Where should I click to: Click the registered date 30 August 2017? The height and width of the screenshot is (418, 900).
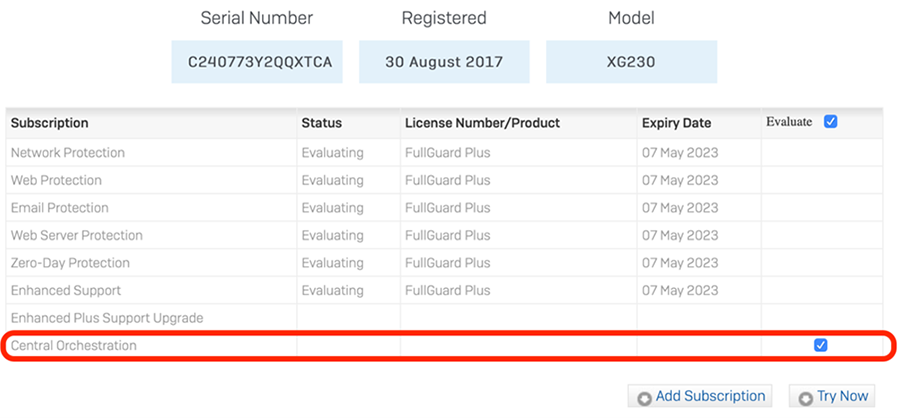(x=444, y=62)
